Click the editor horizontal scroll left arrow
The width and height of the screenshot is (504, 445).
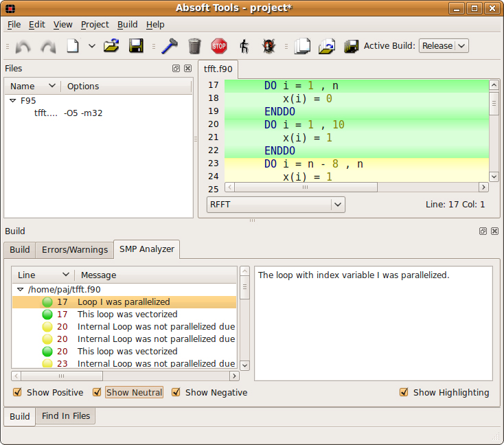(x=230, y=187)
